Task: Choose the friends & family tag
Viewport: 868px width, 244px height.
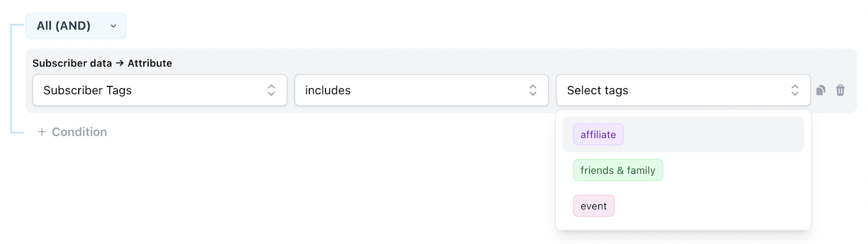Action: click(617, 170)
